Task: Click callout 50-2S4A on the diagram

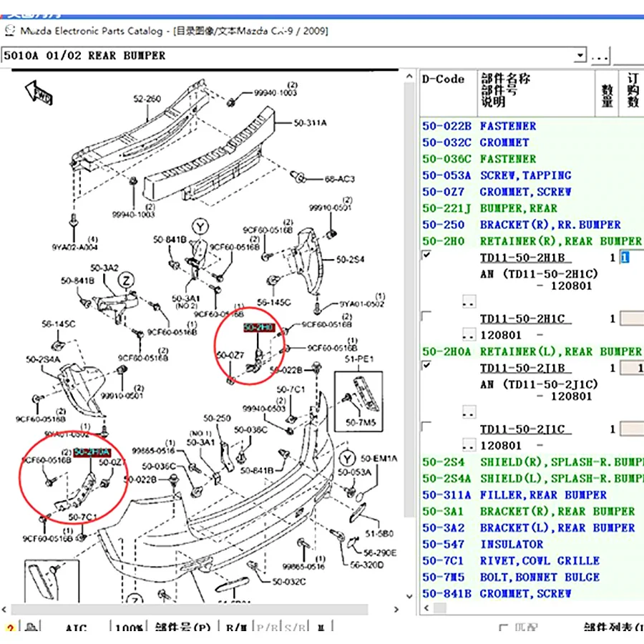Action: (x=43, y=359)
